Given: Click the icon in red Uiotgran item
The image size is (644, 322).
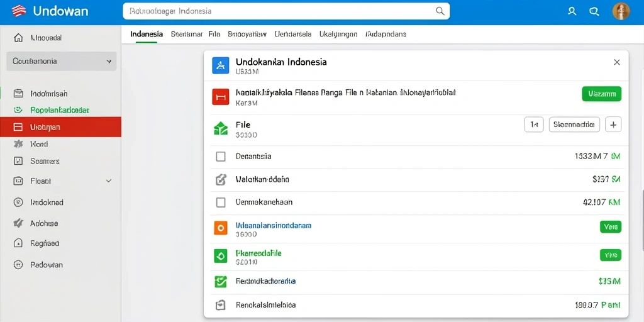Looking at the screenshot, I should [x=18, y=127].
